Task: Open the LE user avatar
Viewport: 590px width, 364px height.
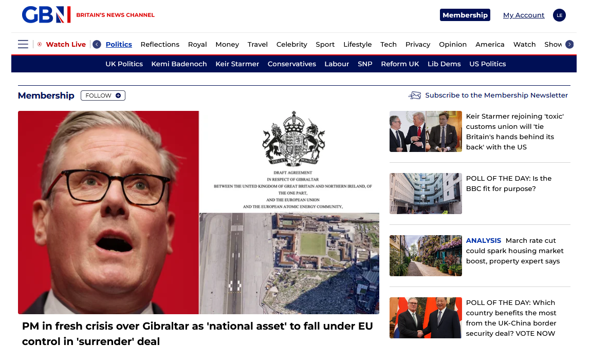Action: pos(559,15)
